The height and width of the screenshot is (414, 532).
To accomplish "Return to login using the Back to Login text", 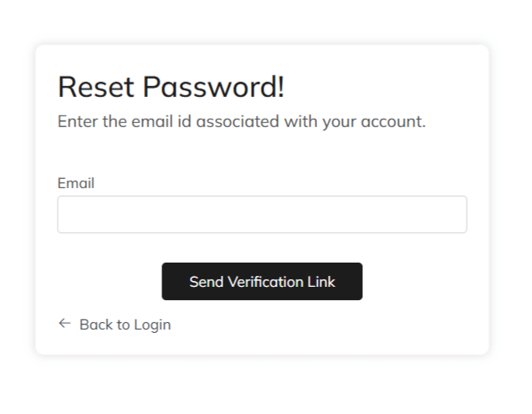I will tap(125, 325).
